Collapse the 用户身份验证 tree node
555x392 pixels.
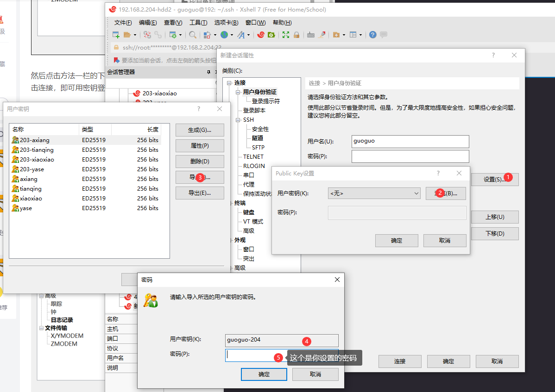coord(238,92)
